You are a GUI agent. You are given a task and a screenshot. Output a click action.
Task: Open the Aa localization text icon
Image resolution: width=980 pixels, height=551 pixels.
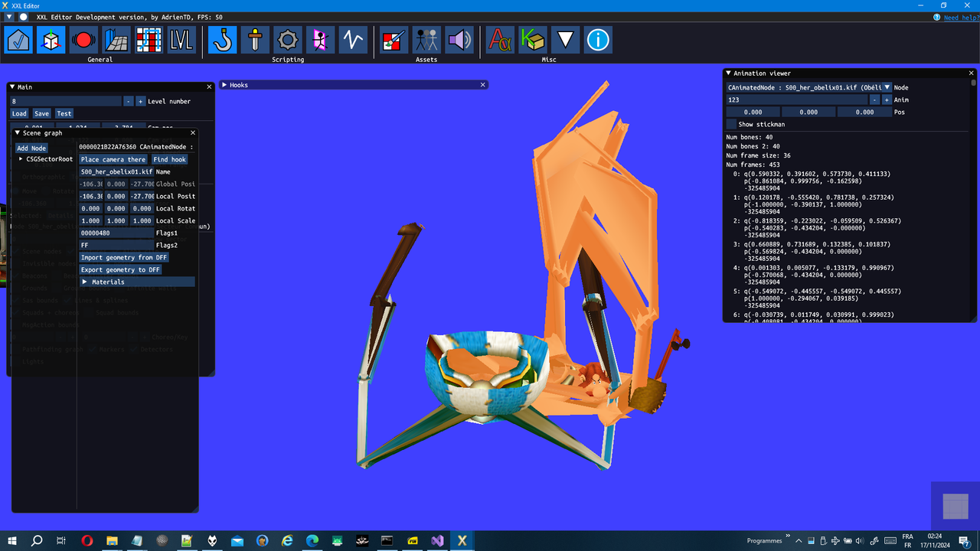coord(500,40)
